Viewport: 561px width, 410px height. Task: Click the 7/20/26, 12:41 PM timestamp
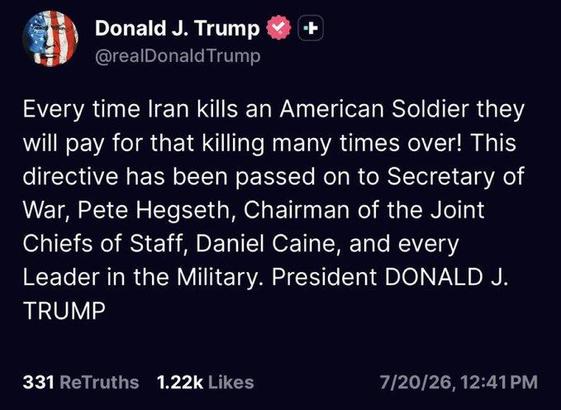coord(459,382)
